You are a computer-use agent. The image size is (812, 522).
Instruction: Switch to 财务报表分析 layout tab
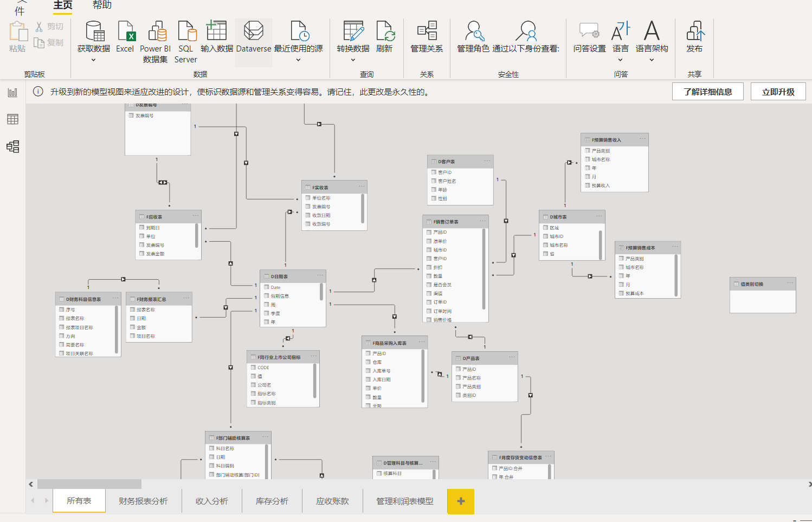tap(143, 501)
